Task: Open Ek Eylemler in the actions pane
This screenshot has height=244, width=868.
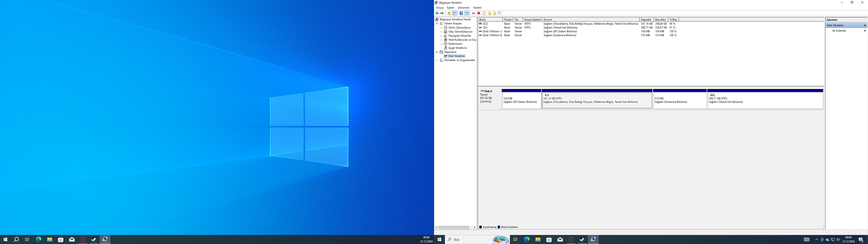Action: click(x=839, y=31)
